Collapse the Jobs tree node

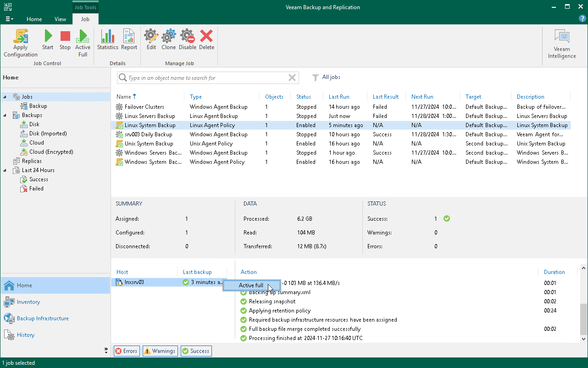click(6, 97)
